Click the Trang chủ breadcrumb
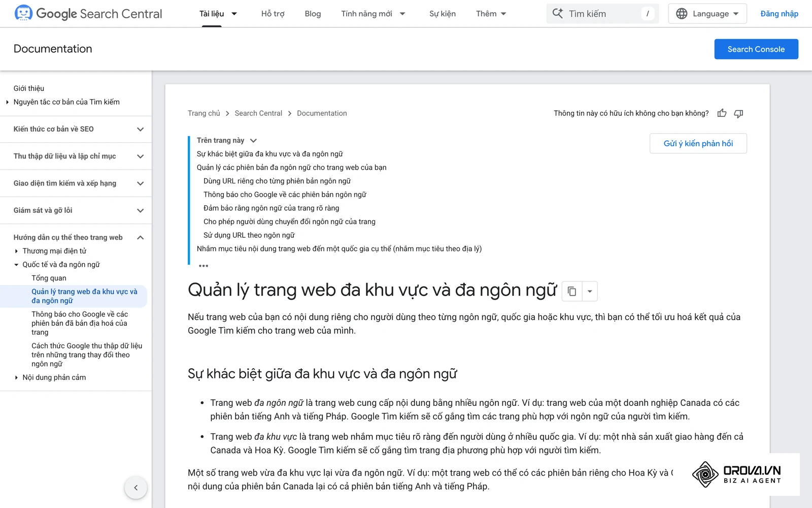The image size is (812, 508). click(x=204, y=113)
